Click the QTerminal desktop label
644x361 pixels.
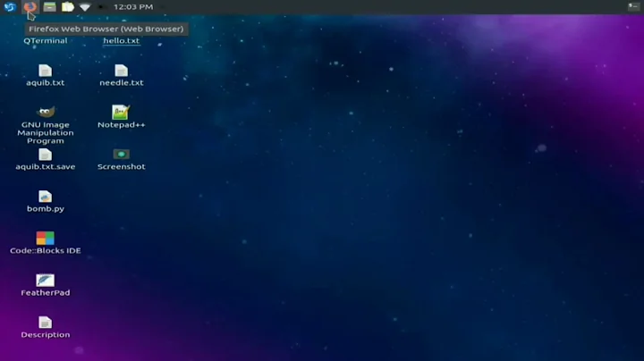(45, 41)
